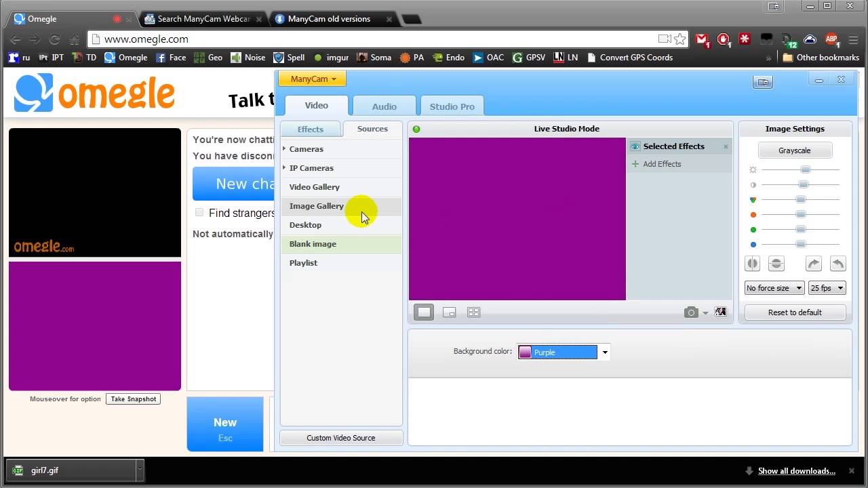Screen dimensions: 868x488
Task: Adjust blue channel slider
Action: 800,244
